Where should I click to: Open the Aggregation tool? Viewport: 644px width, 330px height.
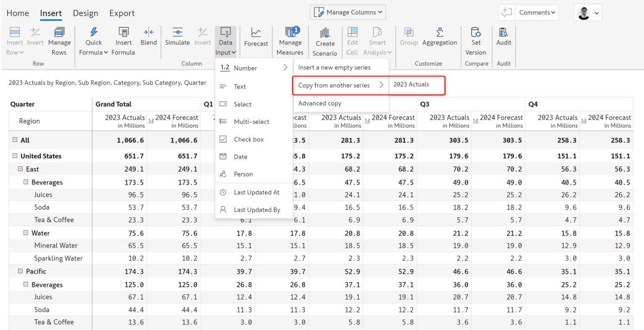439,37
